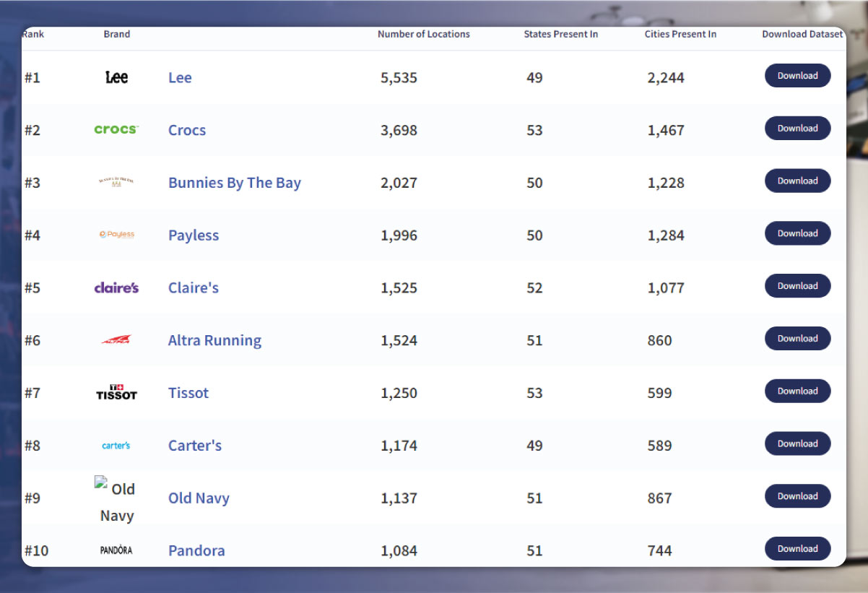
Task: Click the Tissot logo
Action: coord(116,392)
